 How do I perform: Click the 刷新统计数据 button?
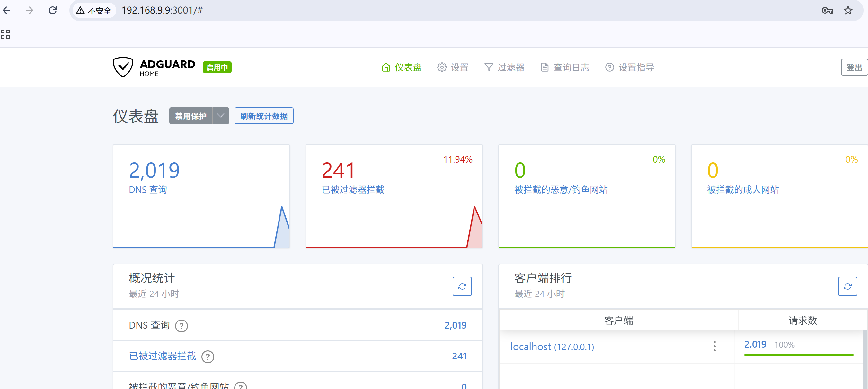[263, 116]
